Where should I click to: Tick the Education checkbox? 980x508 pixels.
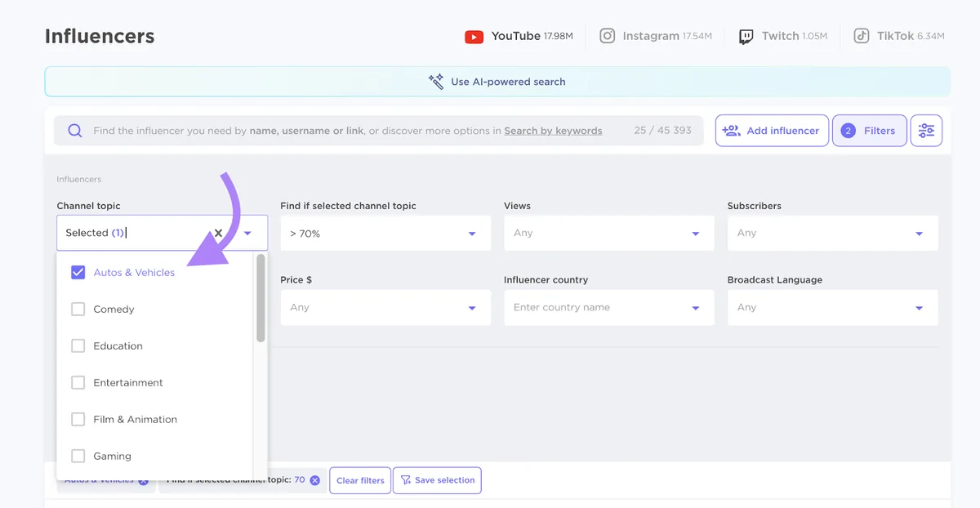coord(78,346)
